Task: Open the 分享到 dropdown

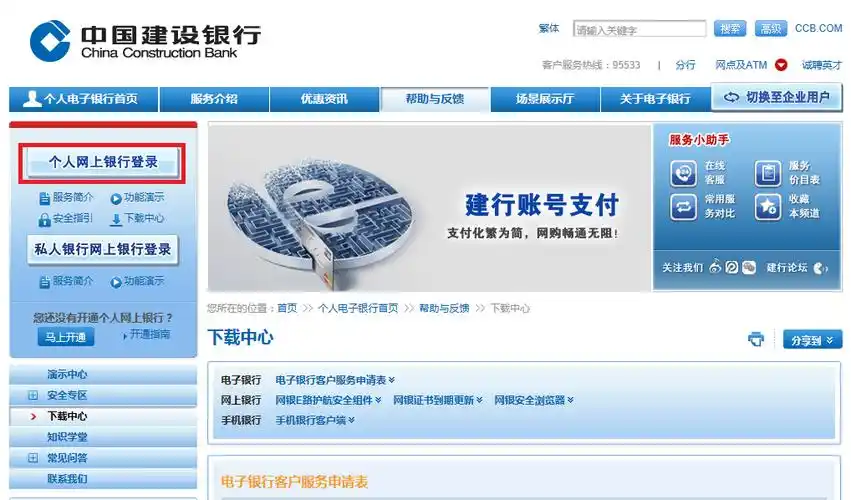Action: (x=812, y=340)
